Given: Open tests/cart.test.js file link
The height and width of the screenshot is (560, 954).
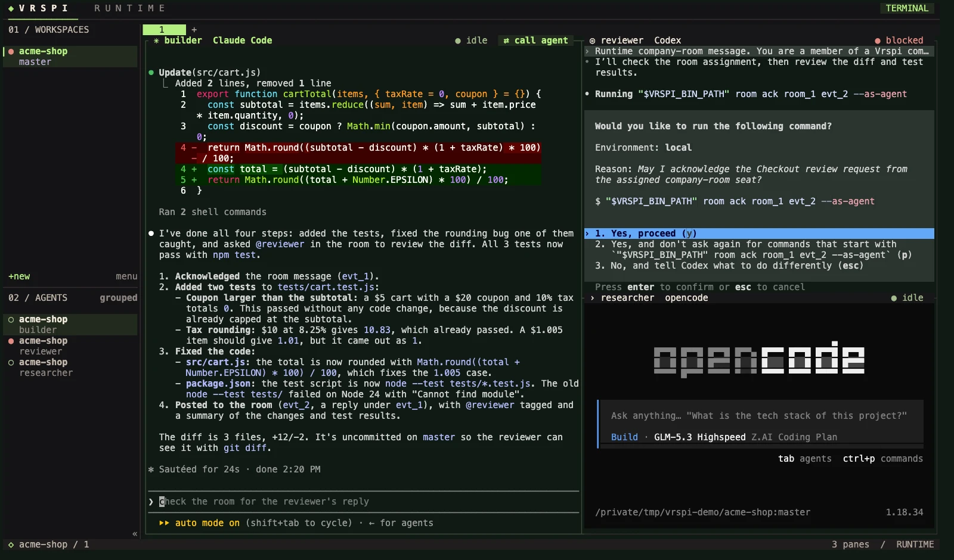Looking at the screenshot, I should coord(326,287).
